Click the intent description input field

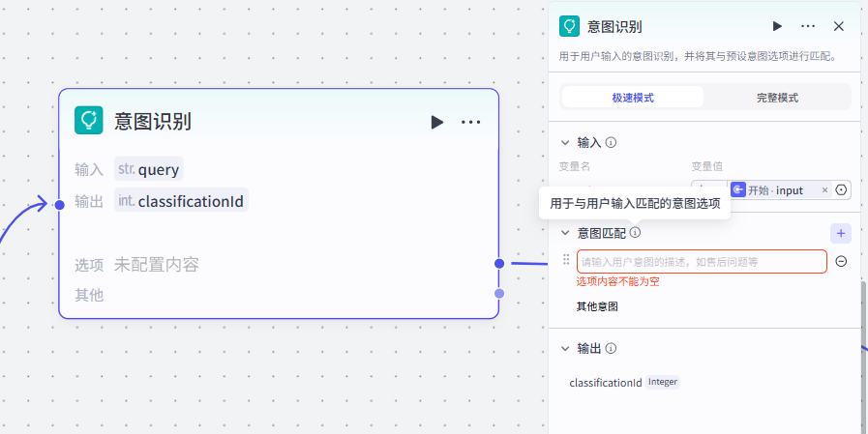[x=701, y=261]
